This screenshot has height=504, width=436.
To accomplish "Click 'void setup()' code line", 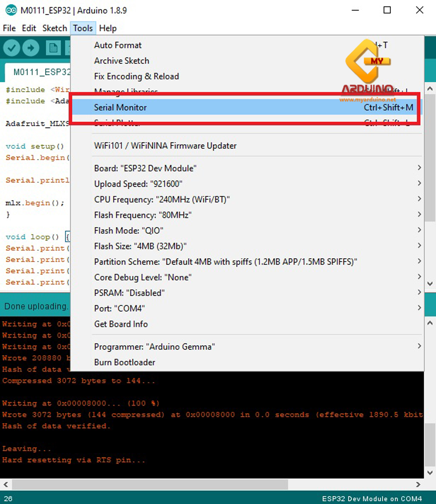I will (35, 146).
